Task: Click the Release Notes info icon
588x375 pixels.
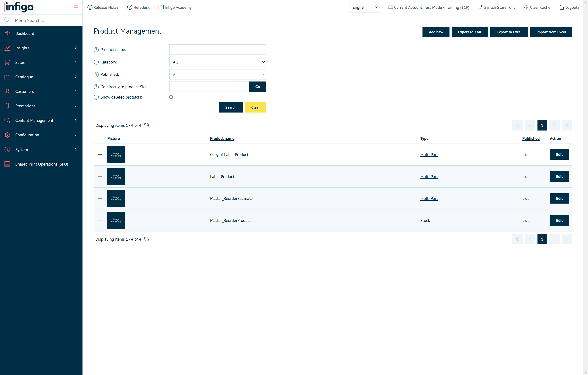Action: [90, 7]
